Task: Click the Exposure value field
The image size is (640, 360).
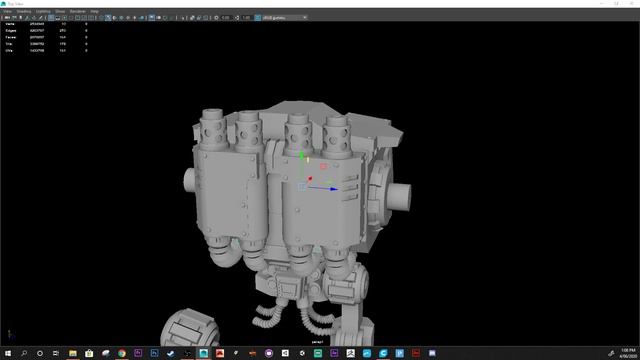Action: (x=227, y=18)
